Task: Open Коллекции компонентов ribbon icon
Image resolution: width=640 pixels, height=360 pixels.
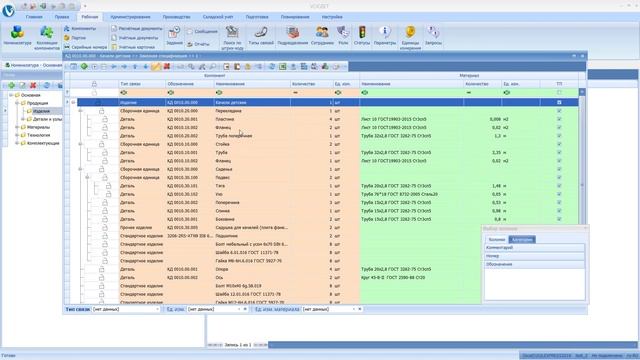Action: (47, 37)
